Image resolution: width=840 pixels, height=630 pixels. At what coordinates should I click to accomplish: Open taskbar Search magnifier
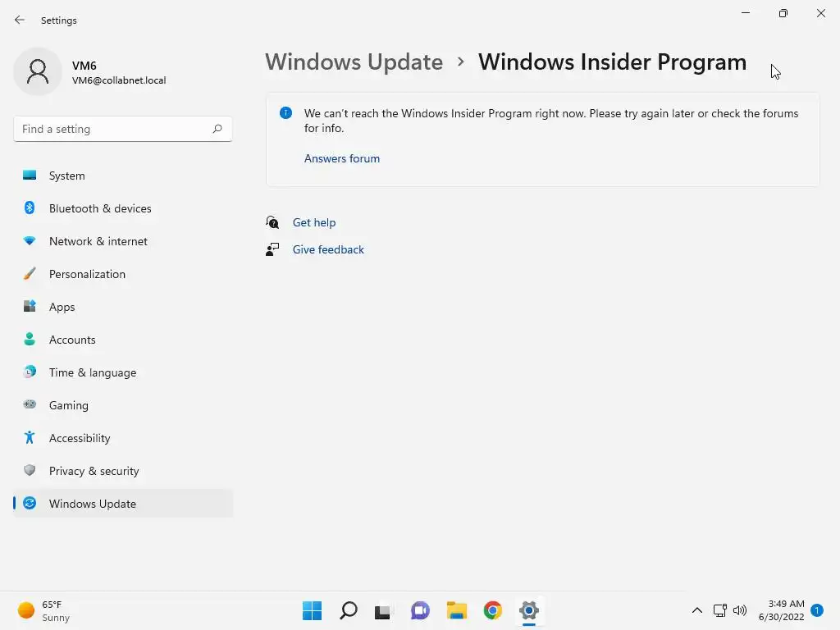click(348, 610)
